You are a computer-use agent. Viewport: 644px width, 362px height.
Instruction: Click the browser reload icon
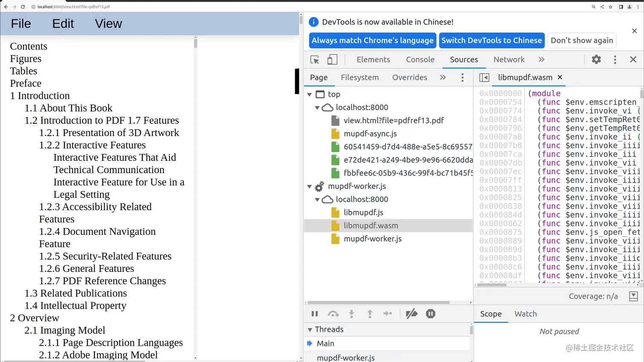(23, 7)
